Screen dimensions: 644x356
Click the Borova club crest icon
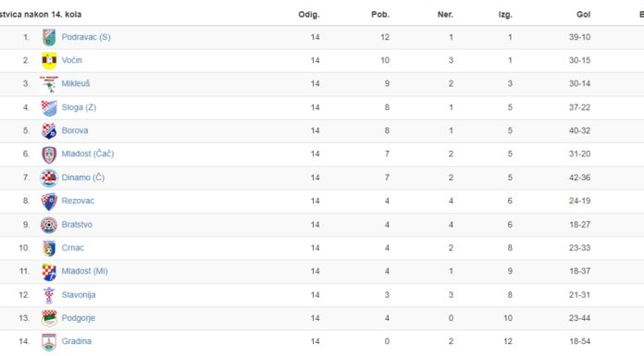coord(49,131)
